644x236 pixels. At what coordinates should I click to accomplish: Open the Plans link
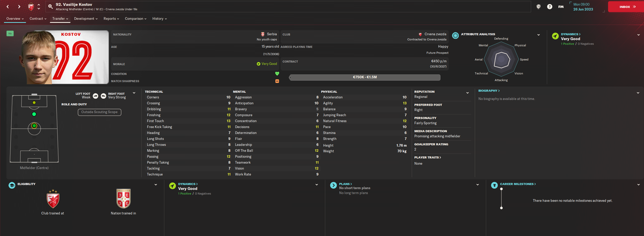coord(345,184)
